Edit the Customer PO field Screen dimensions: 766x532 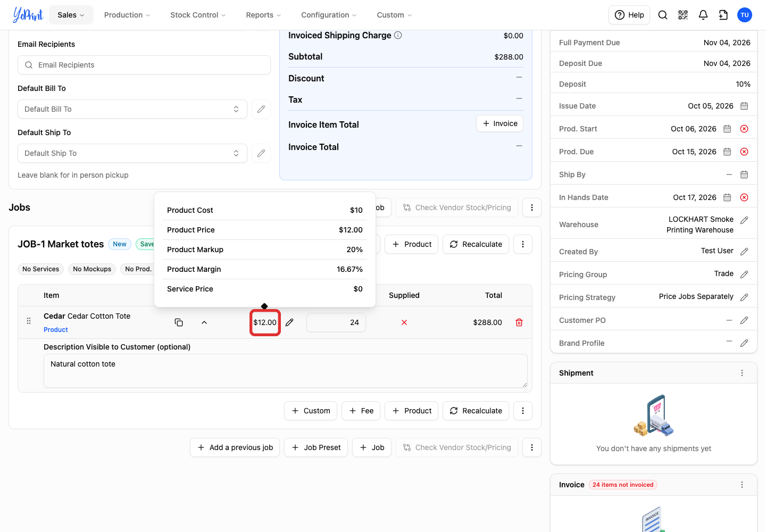(744, 320)
